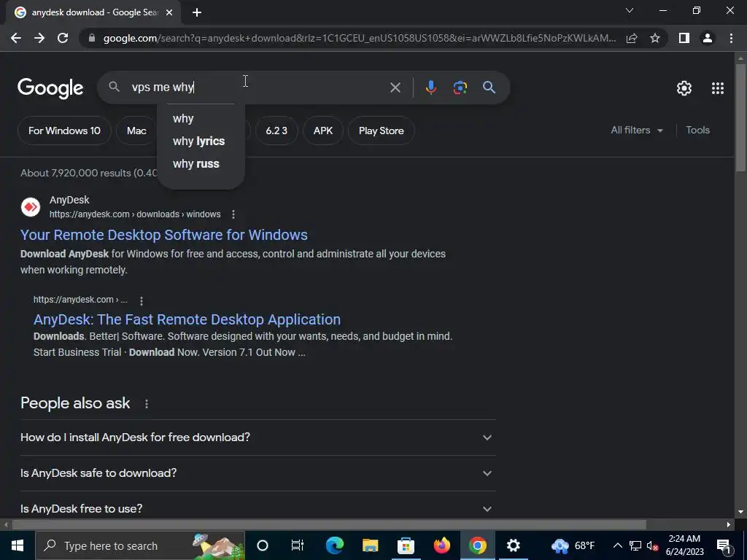This screenshot has width=747, height=560.
Task: Choose the "why lyrics" suggestion
Action: 201,141
